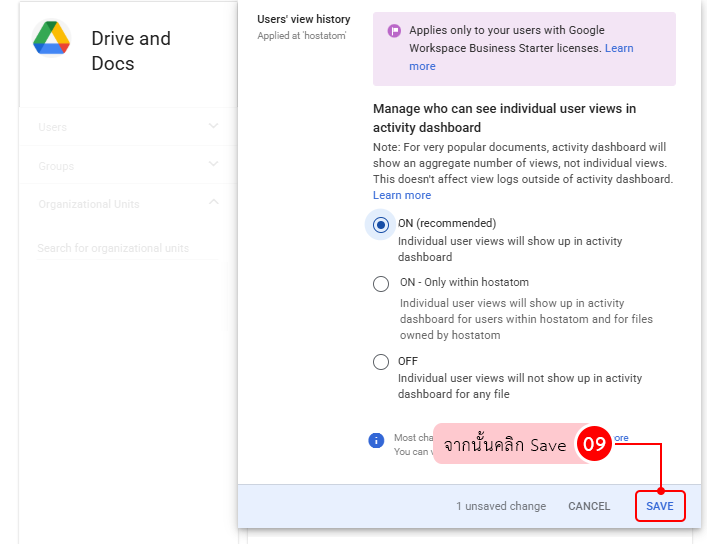Image resolution: width=720 pixels, height=544 pixels.
Task: Select the OFF radio button
Action: pos(381,362)
